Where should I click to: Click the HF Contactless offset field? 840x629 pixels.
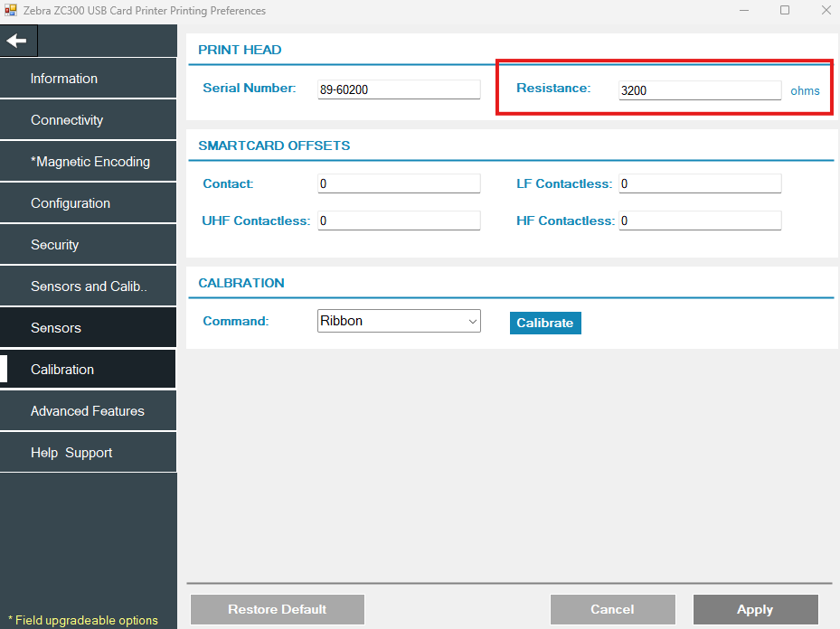[699, 221]
